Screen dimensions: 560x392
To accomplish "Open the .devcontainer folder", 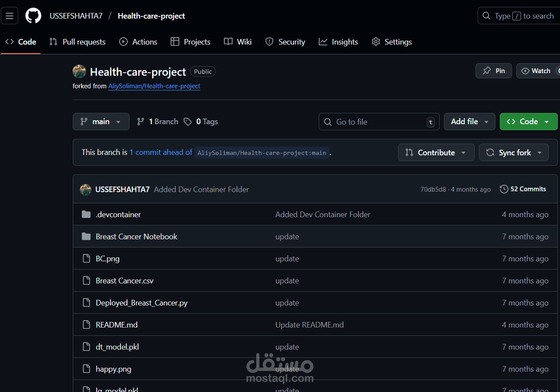I will pos(118,215).
